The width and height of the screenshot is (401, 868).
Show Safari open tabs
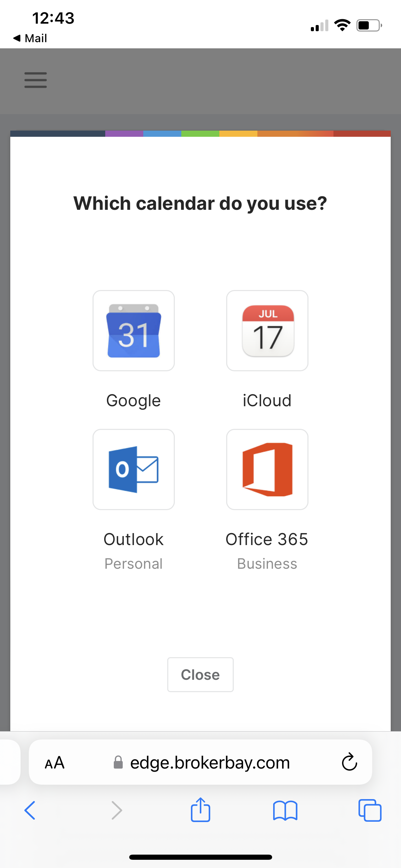pos(370,810)
